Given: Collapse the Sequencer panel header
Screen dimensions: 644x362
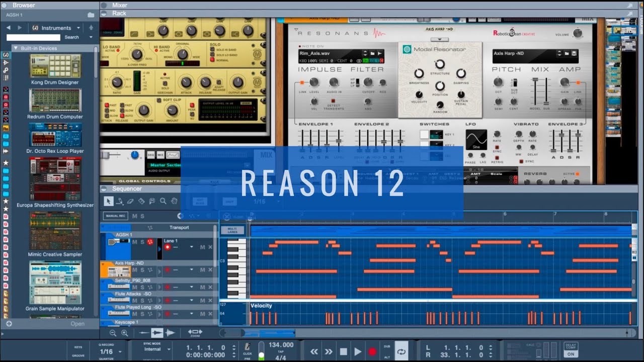Looking at the screenshot, I should (x=104, y=189).
